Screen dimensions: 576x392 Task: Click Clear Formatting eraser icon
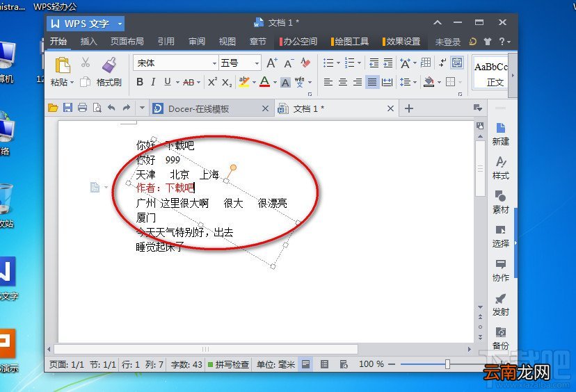[x=305, y=63]
